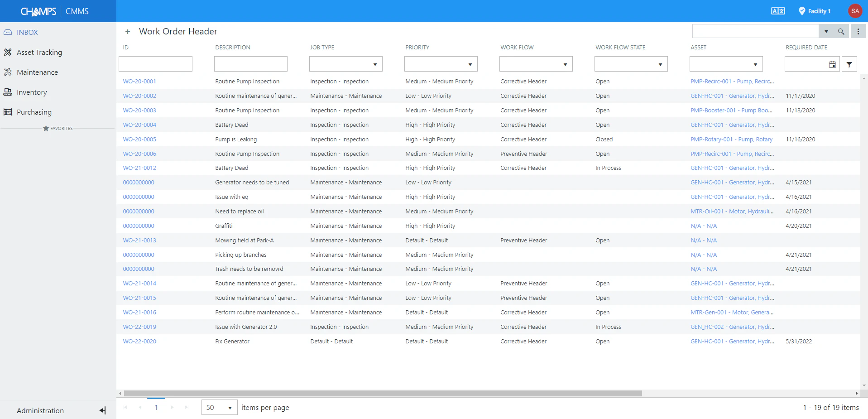Open the Work Flow State dropdown
Screen dimensions: 868x419
pyautogui.click(x=660, y=64)
